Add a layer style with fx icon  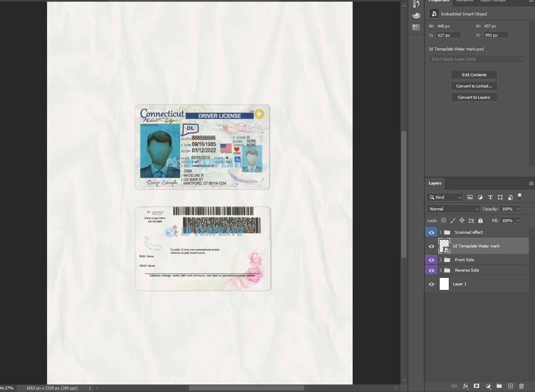coord(466,386)
